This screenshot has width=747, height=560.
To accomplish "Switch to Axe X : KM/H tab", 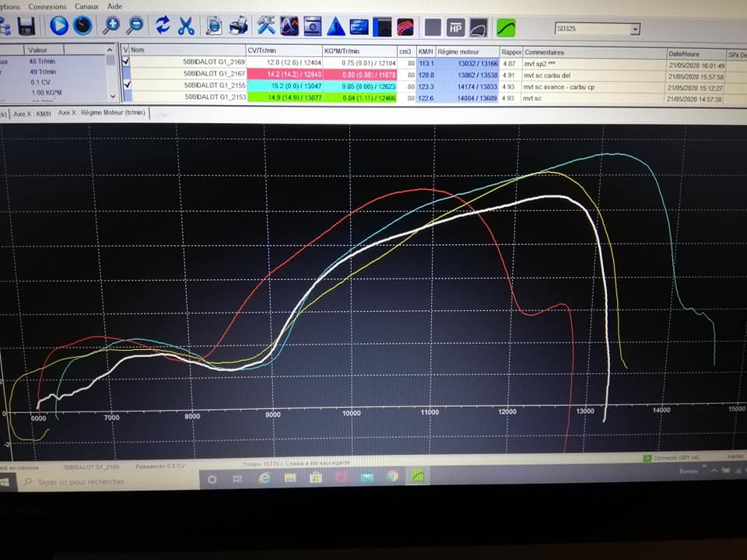I will (x=33, y=114).
